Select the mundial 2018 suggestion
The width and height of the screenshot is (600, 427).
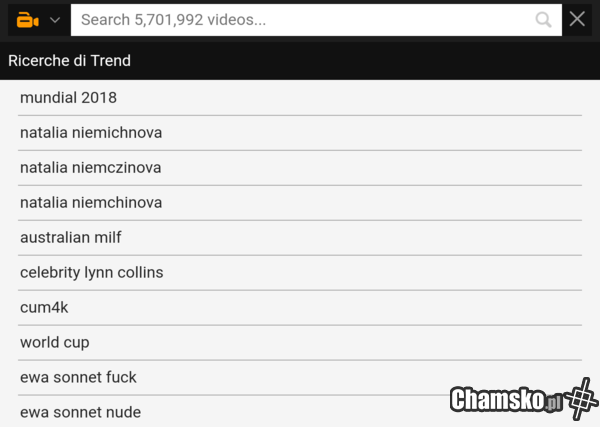(x=68, y=98)
